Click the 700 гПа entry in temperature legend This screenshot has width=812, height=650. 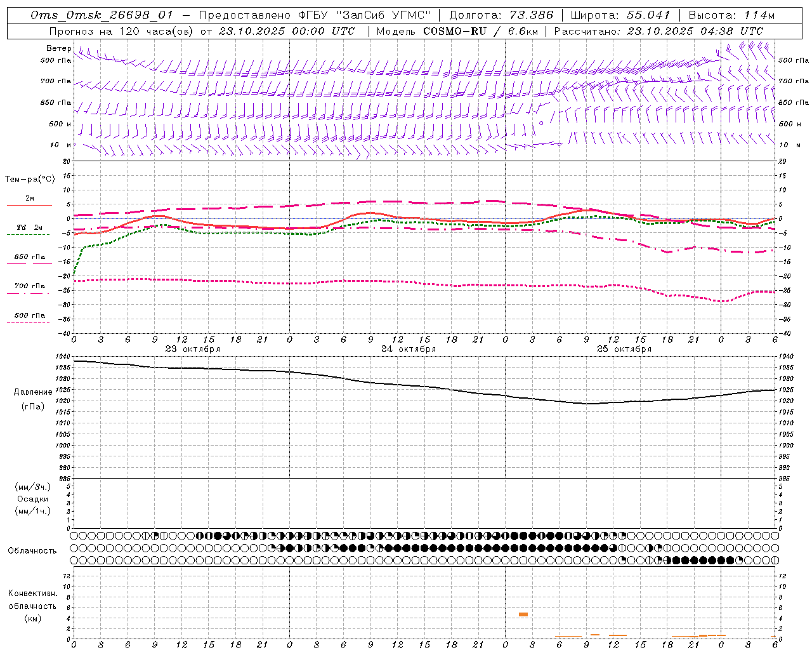(30, 286)
